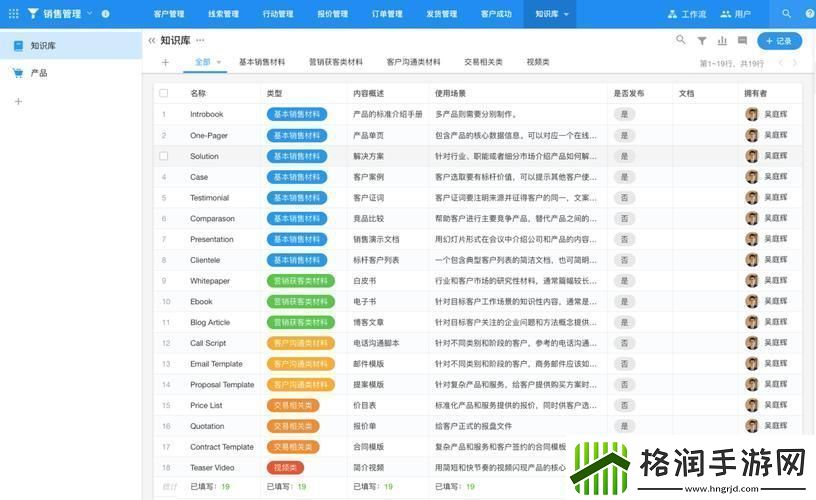
Task: Click the filter funnel icon in toolbar
Action: [702, 41]
